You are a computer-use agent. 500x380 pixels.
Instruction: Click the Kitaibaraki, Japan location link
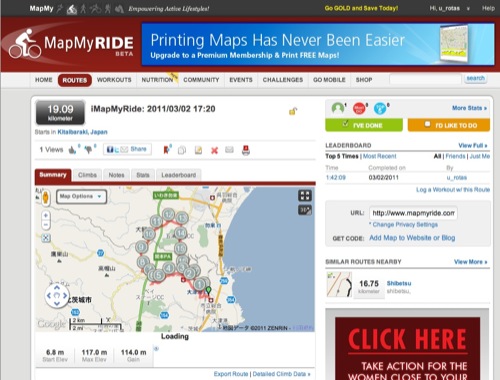(82, 132)
